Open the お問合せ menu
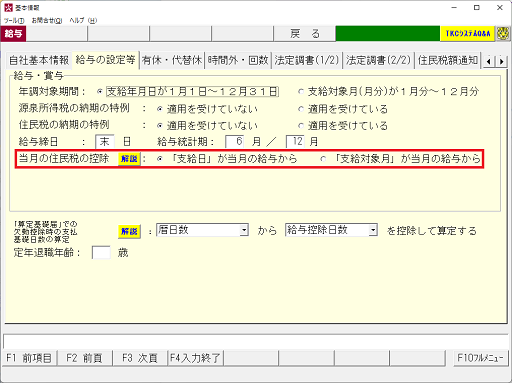This screenshot has width=512, height=383. pyautogui.click(x=47, y=21)
